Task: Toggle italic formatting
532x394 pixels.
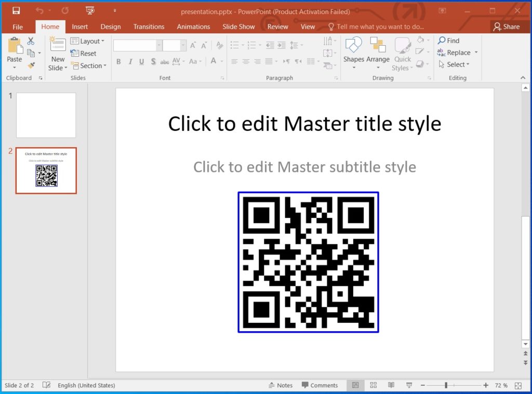Action: 130,61
